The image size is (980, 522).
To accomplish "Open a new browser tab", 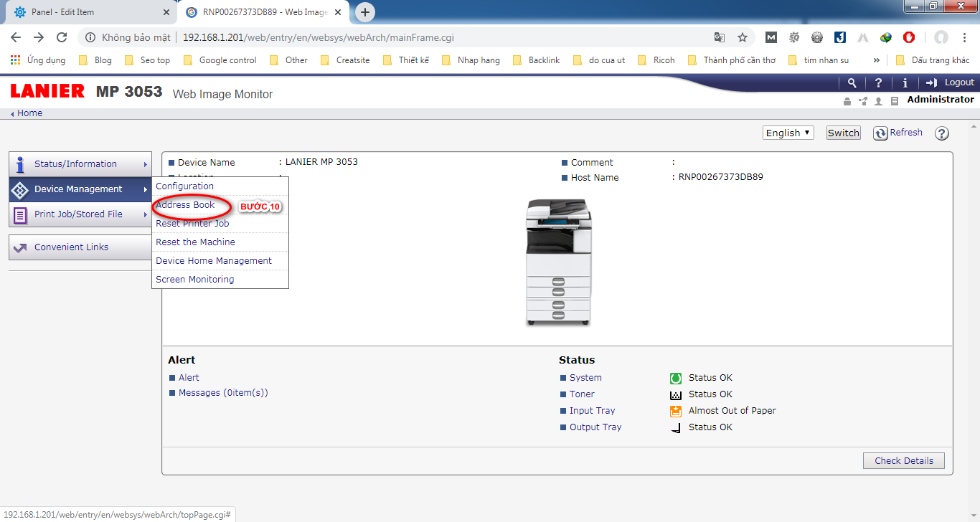I will pos(365,12).
